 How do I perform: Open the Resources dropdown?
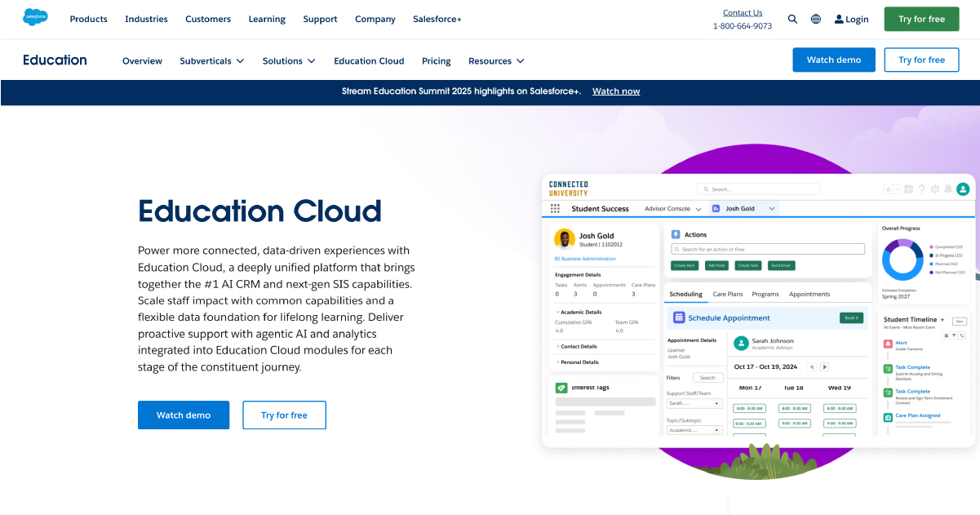pyautogui.click(x=496, y=60)
